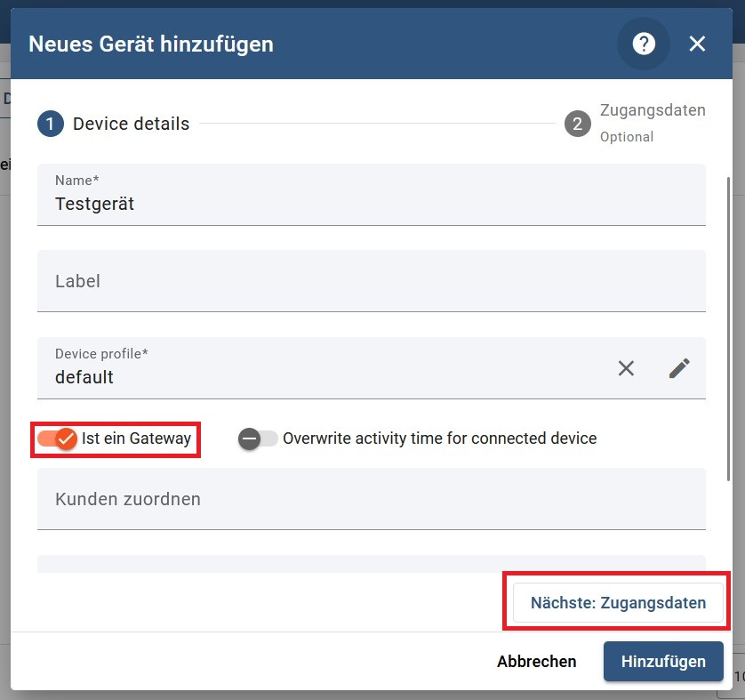This screenshot has width=745, height=700.
Task: Close the 'Neues Gerät hinzufügen' dialog
Action: [697, 44]
